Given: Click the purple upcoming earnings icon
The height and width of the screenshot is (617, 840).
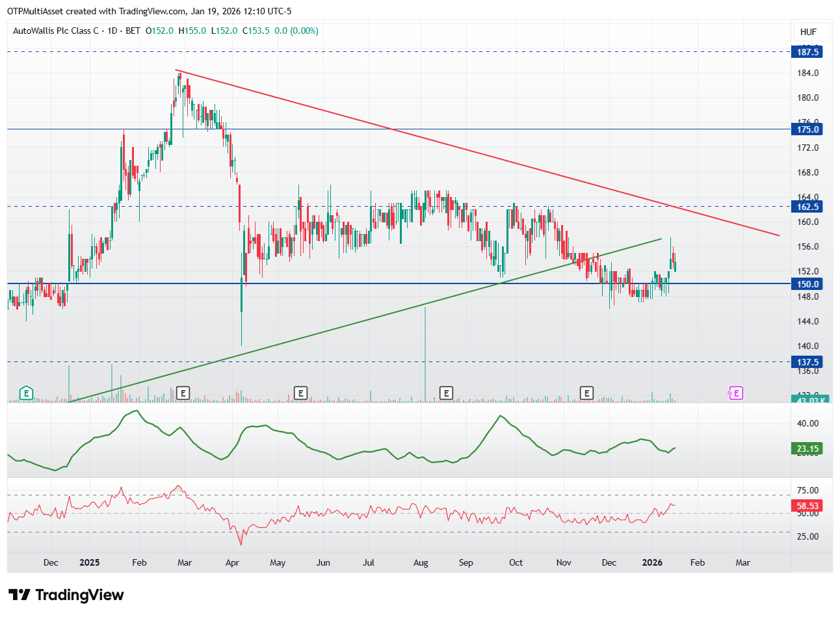Looking at the screenshot, I should point(735,393).
